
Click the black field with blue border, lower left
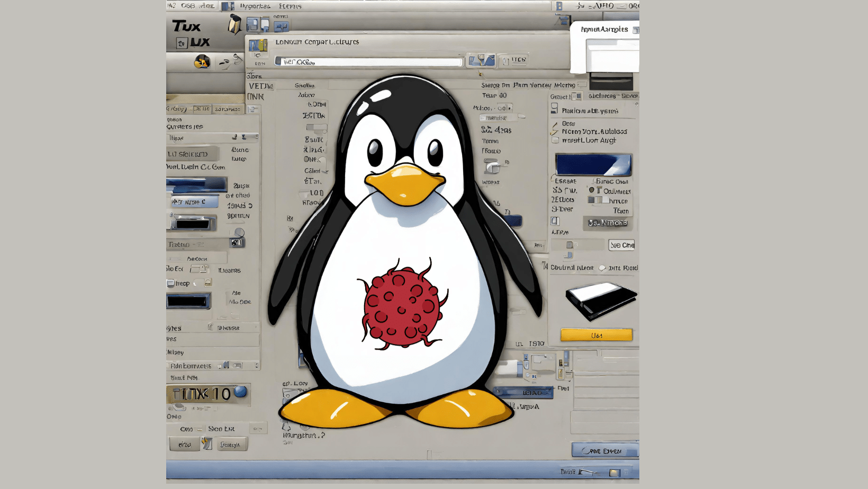[188, 301]
